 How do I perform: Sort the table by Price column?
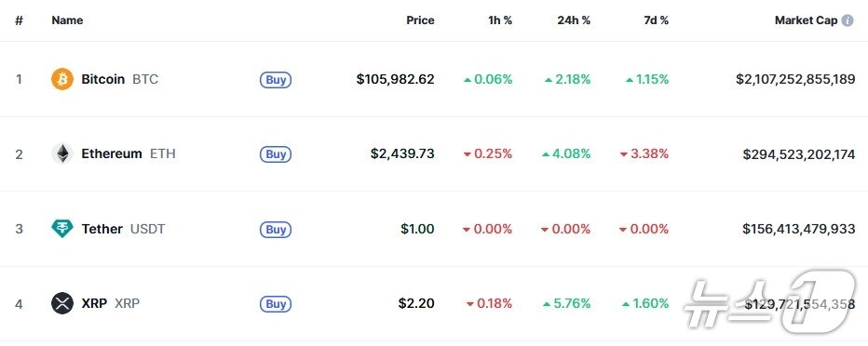tap(420, 20)
